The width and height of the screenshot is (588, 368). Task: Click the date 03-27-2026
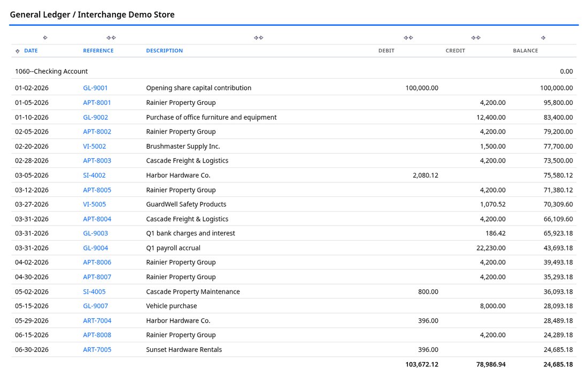(32, 204)
